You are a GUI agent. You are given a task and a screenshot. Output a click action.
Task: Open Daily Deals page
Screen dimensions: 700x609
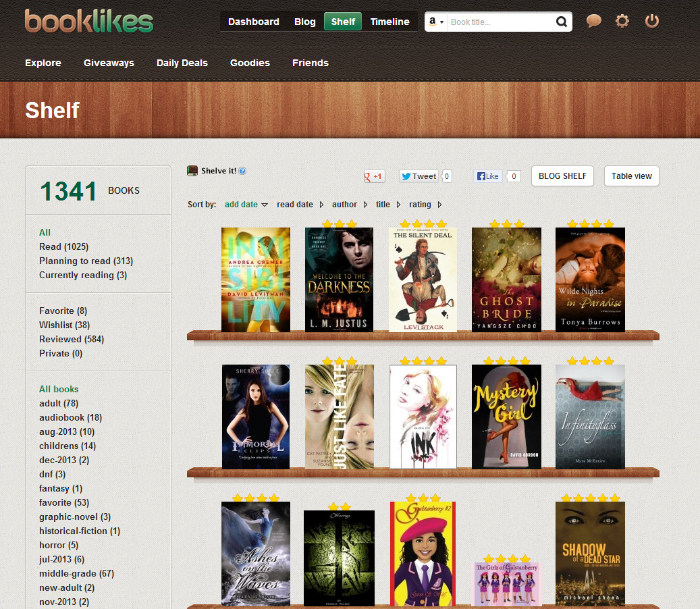point(182,63)
